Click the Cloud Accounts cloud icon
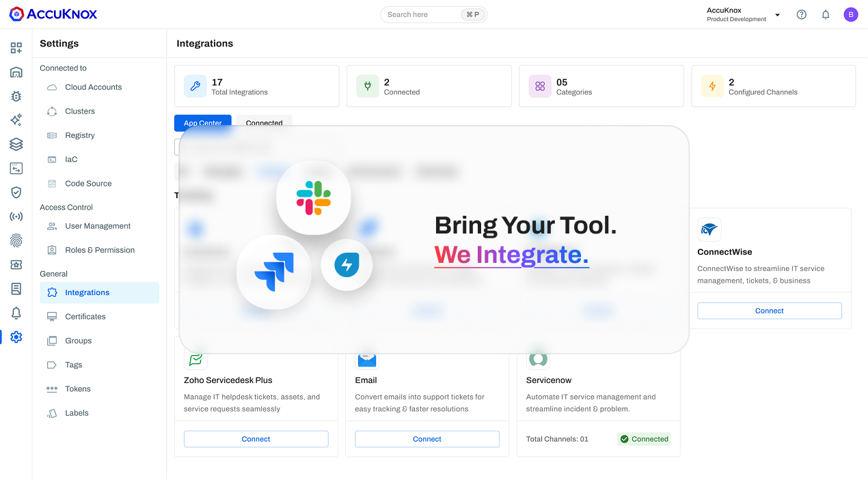868x480 pixels. point(52,87)
